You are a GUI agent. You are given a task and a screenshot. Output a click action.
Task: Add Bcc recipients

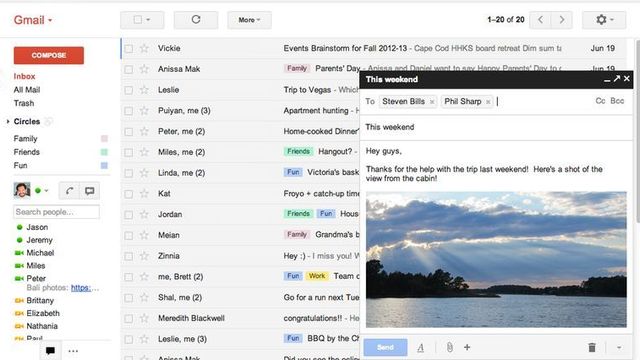click(x=617, y=101)
